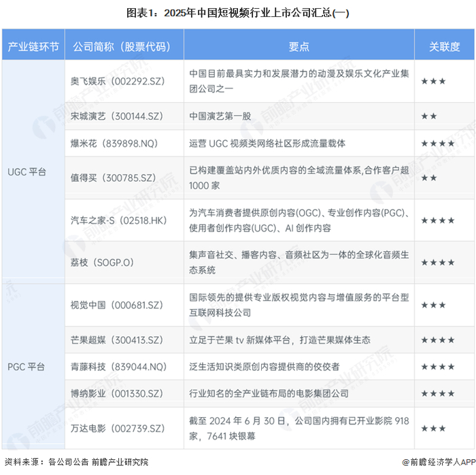The width and height of the screenshot is (476, 475).
Task: Click the four-star rating for 汽车之家-S
Action: pos(438,220)
